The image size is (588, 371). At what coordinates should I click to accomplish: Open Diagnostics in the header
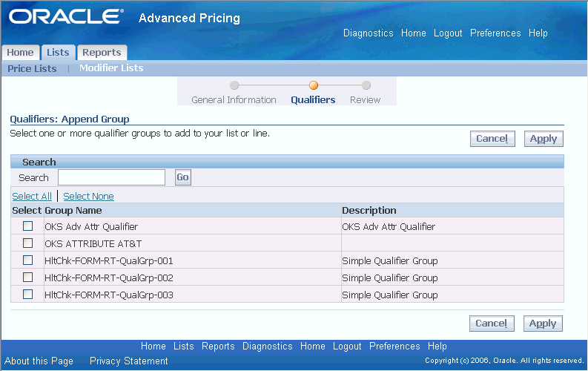369,33
